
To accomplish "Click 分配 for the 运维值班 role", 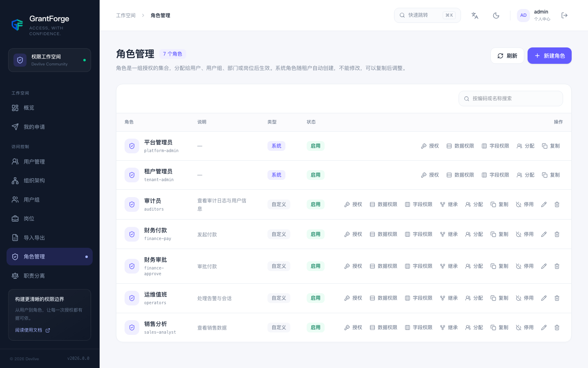I will (474, 298).
